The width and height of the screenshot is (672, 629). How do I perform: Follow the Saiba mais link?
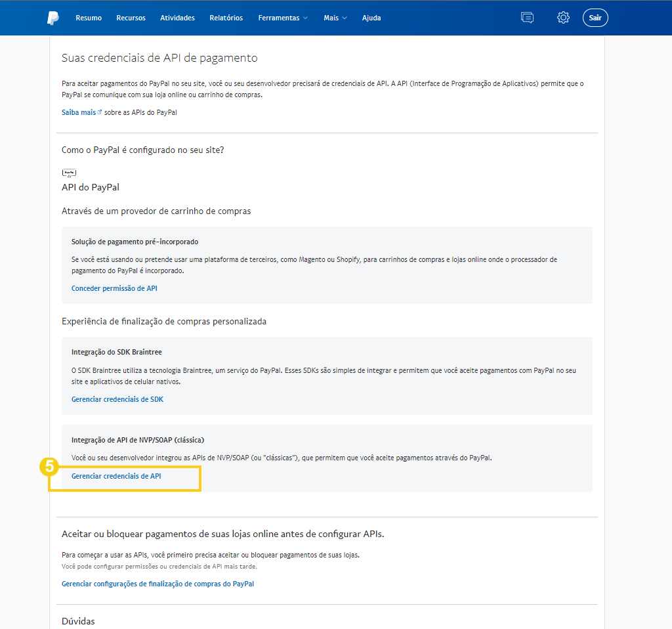(x=79, y=112)
